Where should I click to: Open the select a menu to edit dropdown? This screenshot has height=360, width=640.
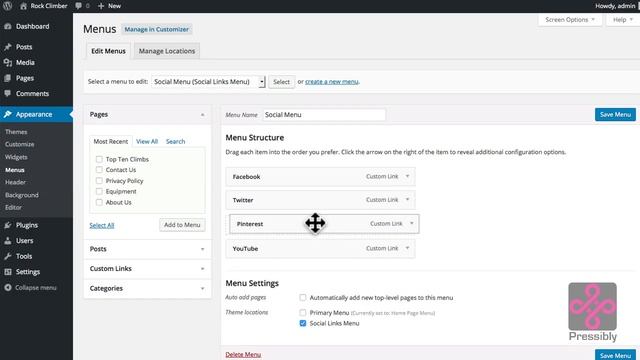(208, 82)
